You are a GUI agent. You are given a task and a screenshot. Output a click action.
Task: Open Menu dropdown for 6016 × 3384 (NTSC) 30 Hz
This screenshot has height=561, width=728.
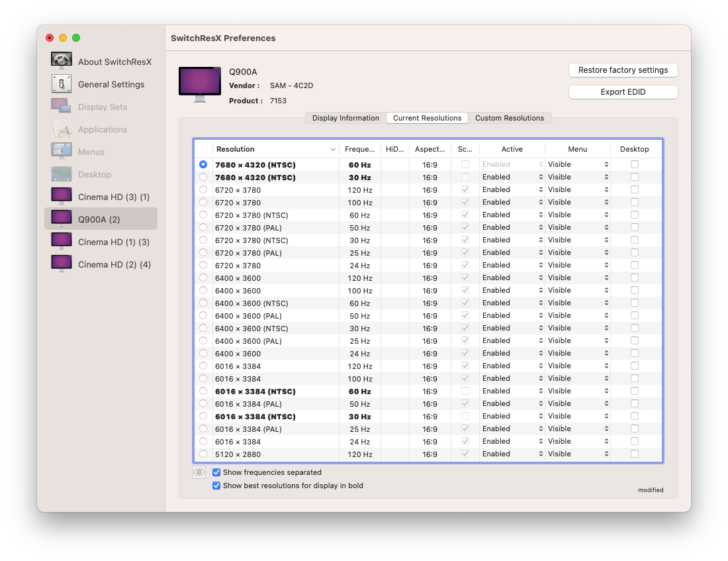coord(578,417)
